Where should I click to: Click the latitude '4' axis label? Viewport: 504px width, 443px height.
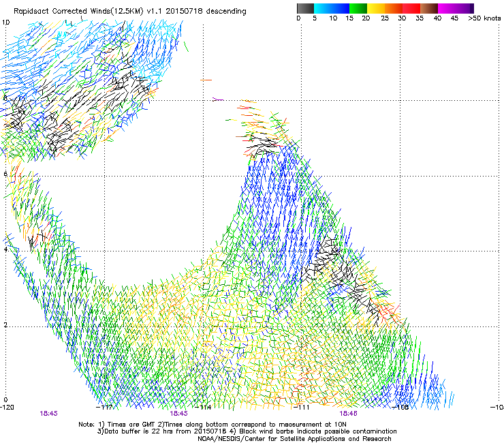[5, 249]
